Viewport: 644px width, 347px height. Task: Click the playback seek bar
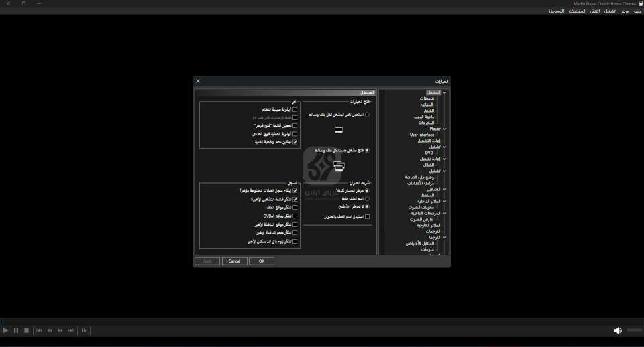[x=322, y=322]
